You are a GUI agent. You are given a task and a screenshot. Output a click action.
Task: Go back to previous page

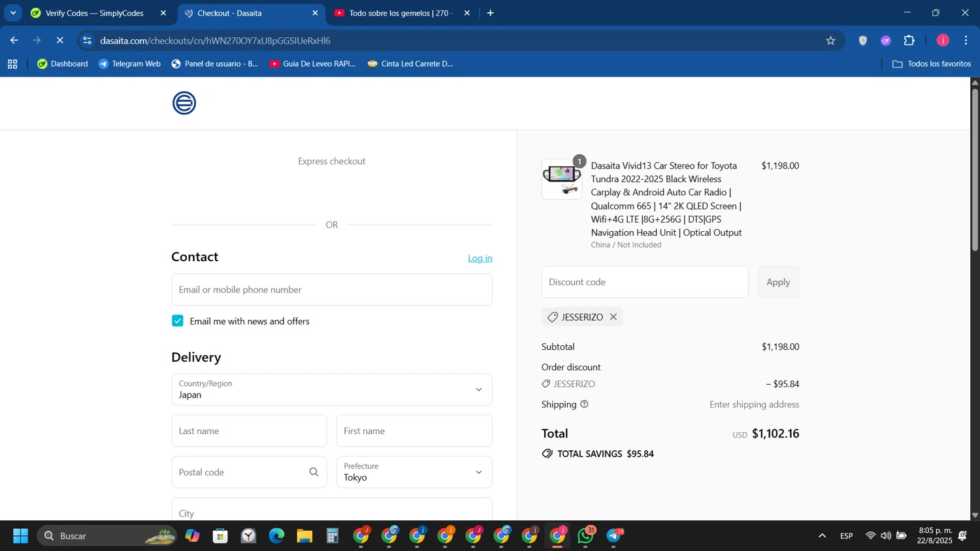tap(14, 40)
